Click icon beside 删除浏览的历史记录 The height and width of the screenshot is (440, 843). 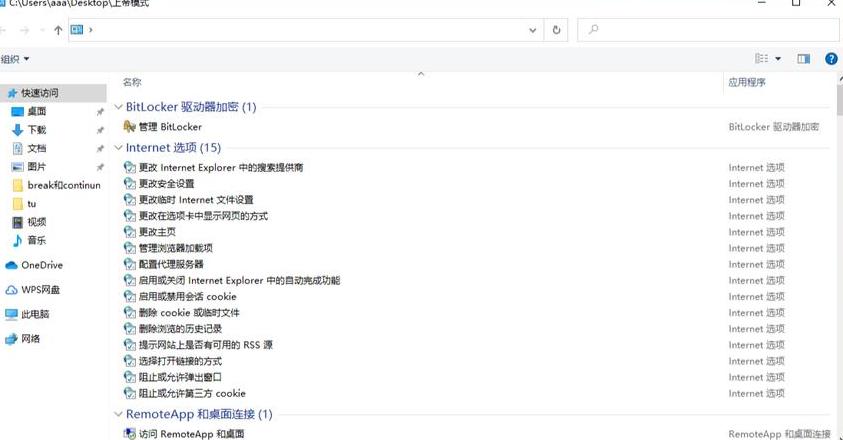pos(130,329)
